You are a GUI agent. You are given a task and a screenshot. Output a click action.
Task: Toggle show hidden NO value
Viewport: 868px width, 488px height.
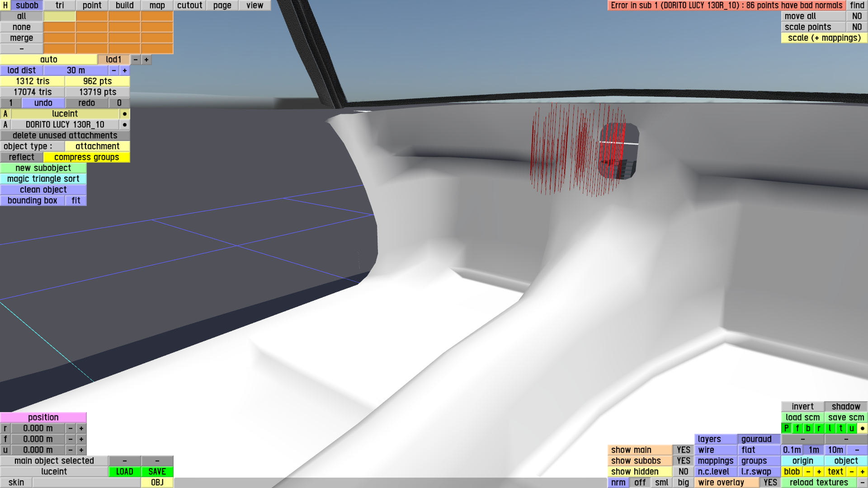pyautogui.click(x=683, y=472)
